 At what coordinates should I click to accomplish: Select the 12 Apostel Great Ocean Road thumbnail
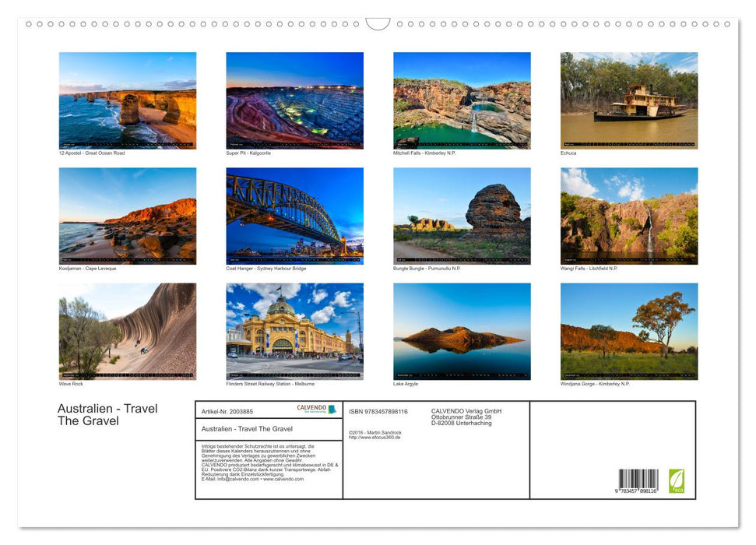(x=128, y=100)
